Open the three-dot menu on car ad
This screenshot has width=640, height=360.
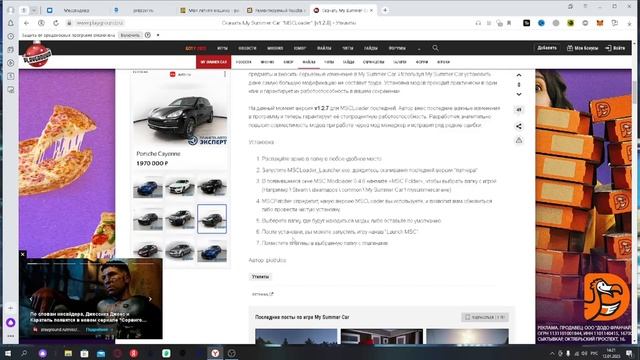(224, 74)
